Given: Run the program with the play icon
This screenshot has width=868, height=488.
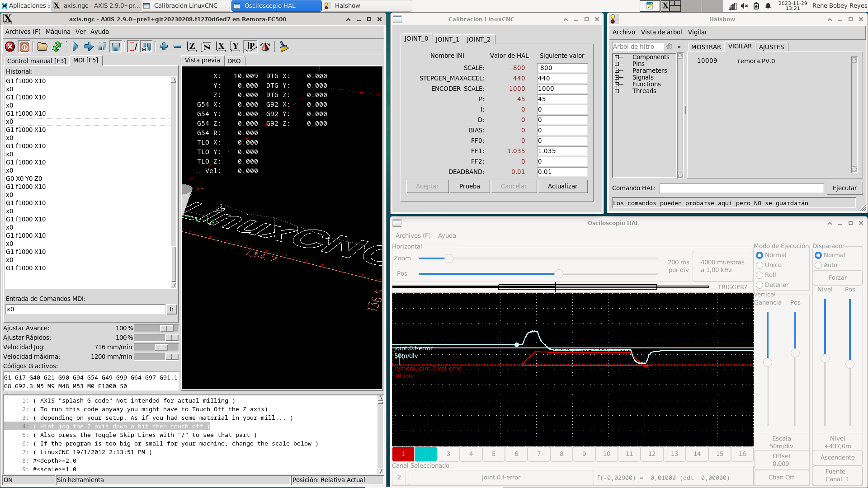Looking at the screenshot, I should point(75,47).
